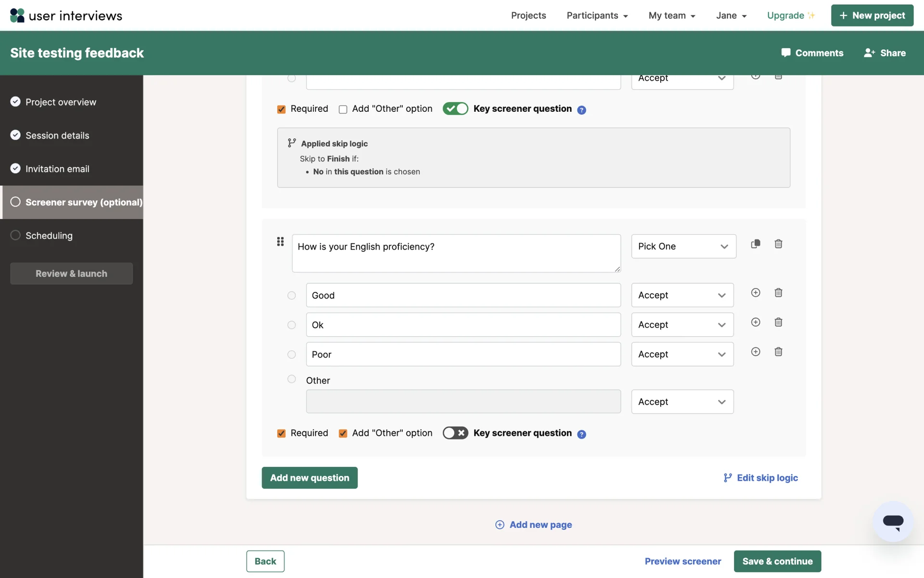Click Save & continue button
This screenshot has height=578, width=924.
tap(777, 561)
